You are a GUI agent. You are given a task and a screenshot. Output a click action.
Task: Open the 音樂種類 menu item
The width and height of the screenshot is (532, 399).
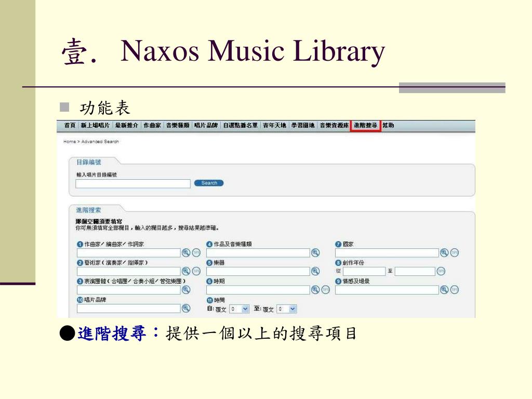178,126
